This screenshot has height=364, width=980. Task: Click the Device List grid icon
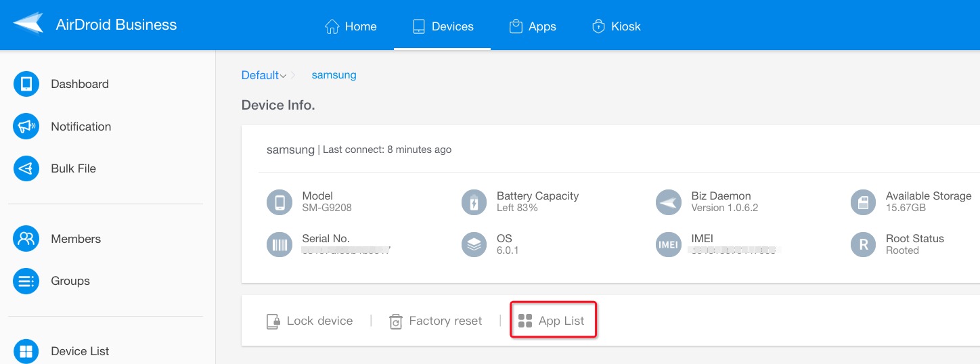point(26,351)
